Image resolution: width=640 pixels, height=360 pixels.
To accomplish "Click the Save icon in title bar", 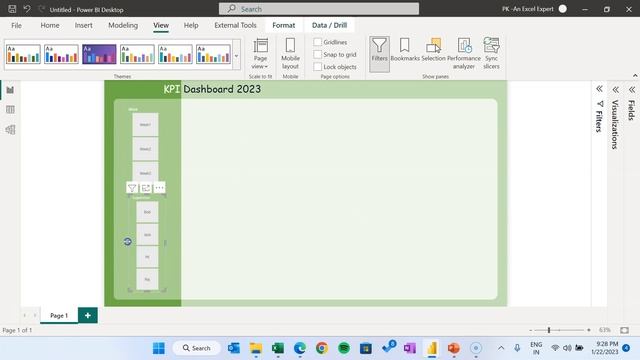I will click(x=12, y=9).
